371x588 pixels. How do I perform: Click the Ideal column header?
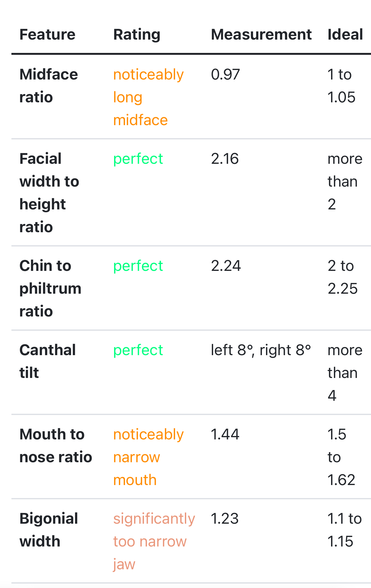[x=345, y=35]
